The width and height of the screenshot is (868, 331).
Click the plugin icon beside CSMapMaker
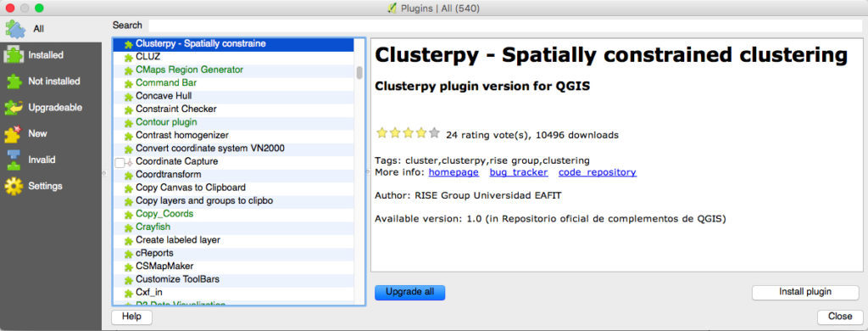coord(129,266)
